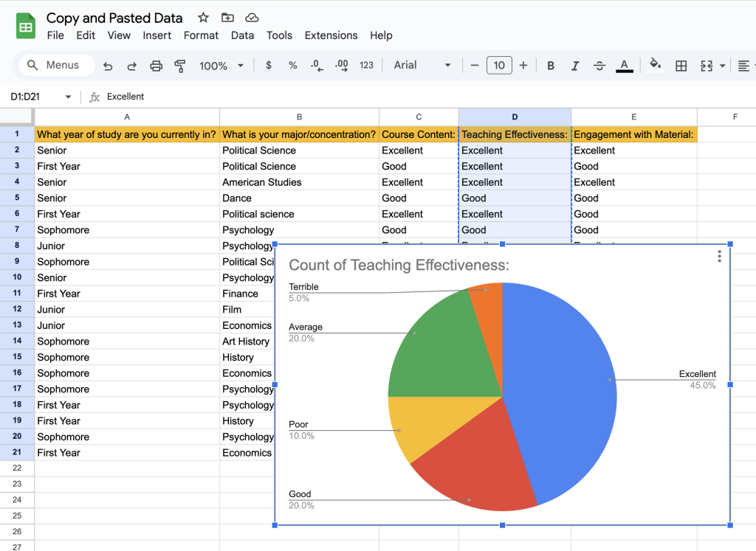Click the Copy and Pasted Data title
The image size is (756, 551).
click(114, 18)
